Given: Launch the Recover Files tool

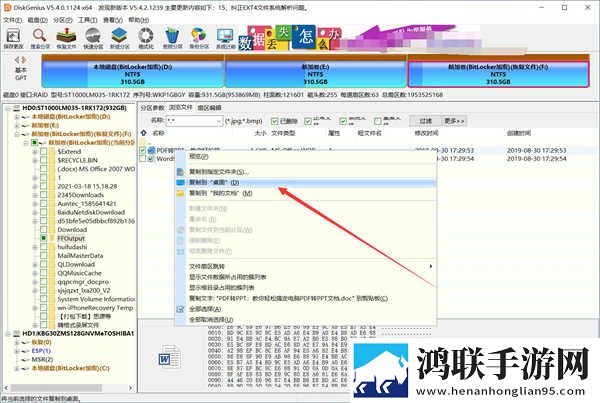Looking at the screenshot, I should (66, 38).
